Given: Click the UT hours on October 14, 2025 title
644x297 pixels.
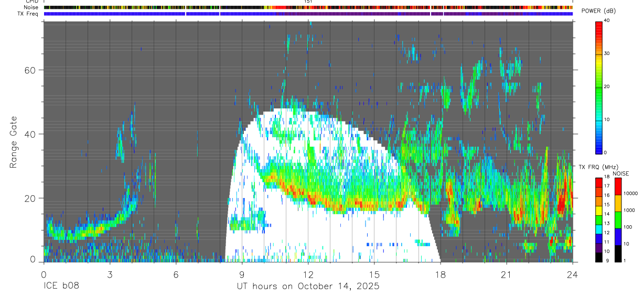Looking at the screenshot, I should pos(308,287).
